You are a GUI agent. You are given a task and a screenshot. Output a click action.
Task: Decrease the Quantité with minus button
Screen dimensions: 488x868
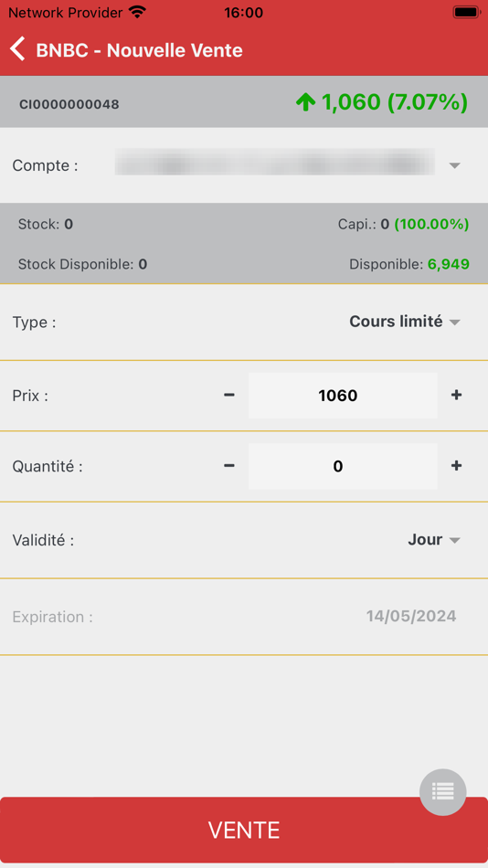coord(228,466)
